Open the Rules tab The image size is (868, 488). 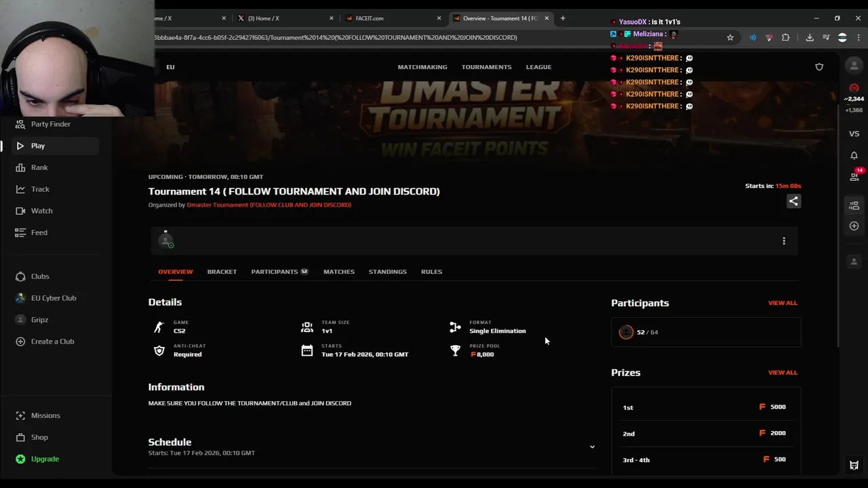click(431, 272)
